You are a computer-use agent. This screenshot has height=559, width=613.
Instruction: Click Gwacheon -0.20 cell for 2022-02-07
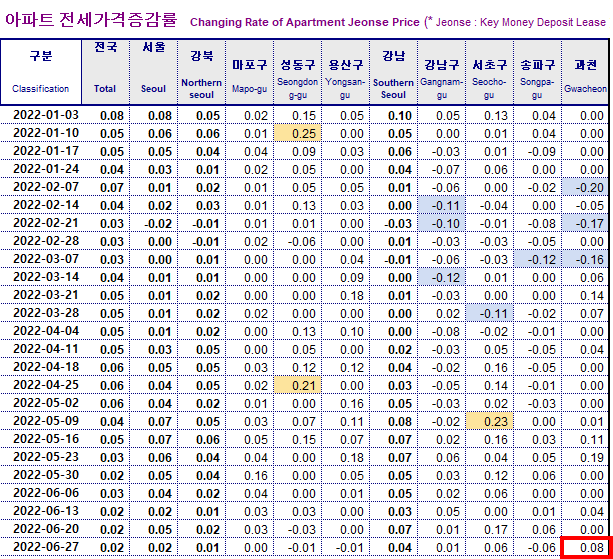point(585,187)
